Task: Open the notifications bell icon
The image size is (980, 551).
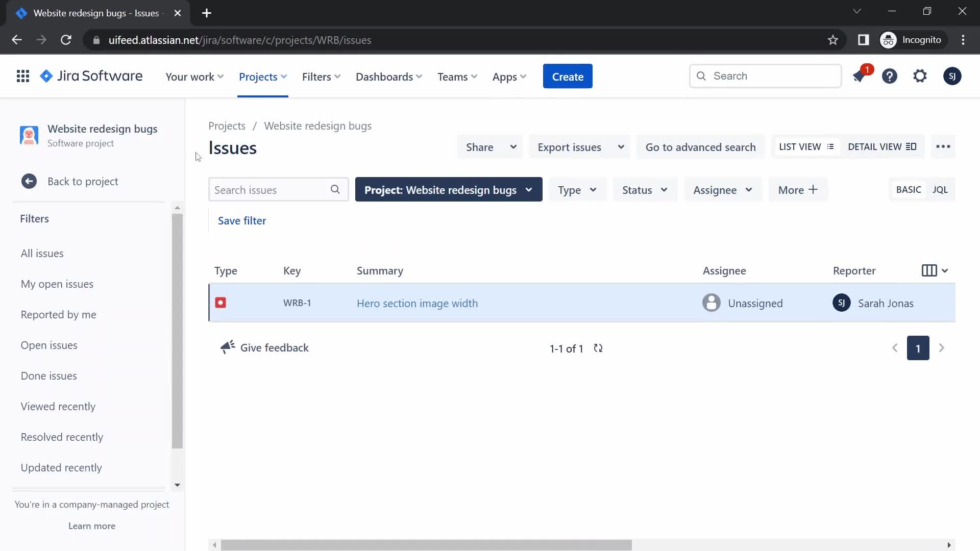Action: coord(859,77)
